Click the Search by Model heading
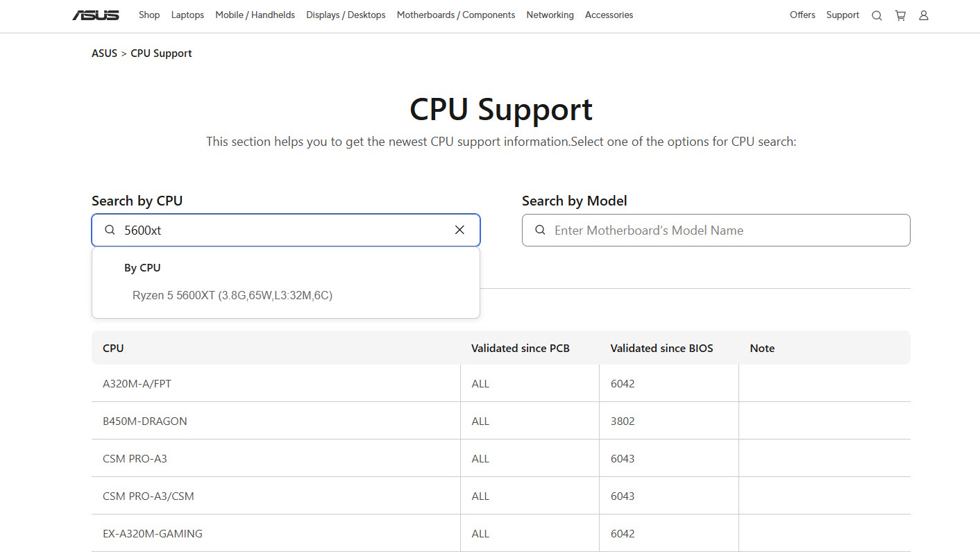The width and height of the screenshot is (980, 552). pyautogui.click(x=574, y=201)
